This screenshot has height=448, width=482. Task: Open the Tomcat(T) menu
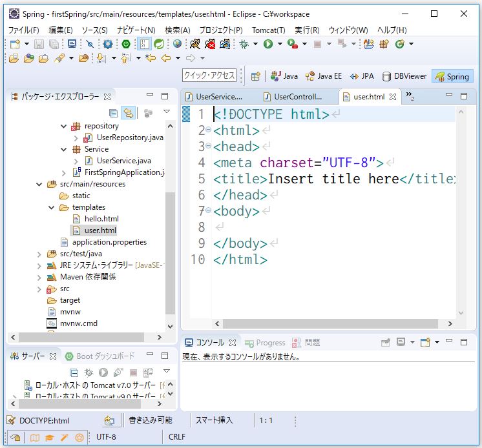269,30
